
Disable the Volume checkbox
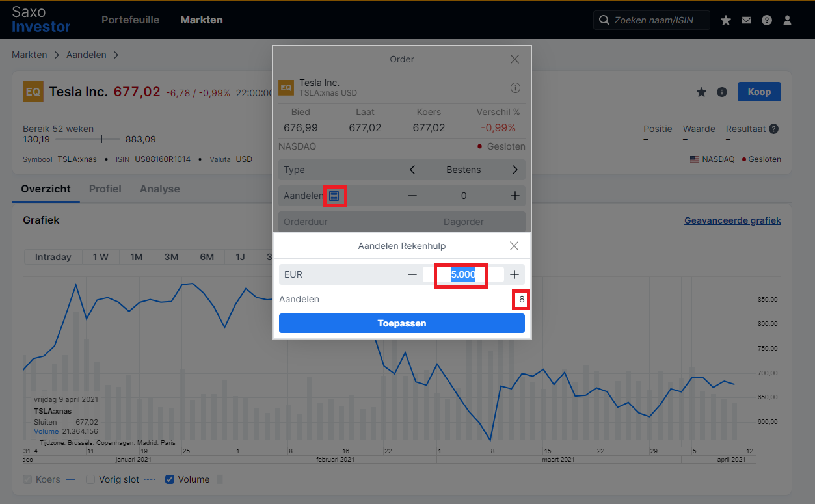169,479
